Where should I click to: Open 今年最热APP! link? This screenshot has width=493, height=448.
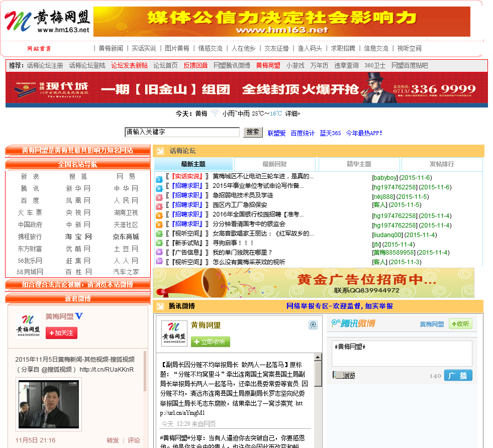364,133
